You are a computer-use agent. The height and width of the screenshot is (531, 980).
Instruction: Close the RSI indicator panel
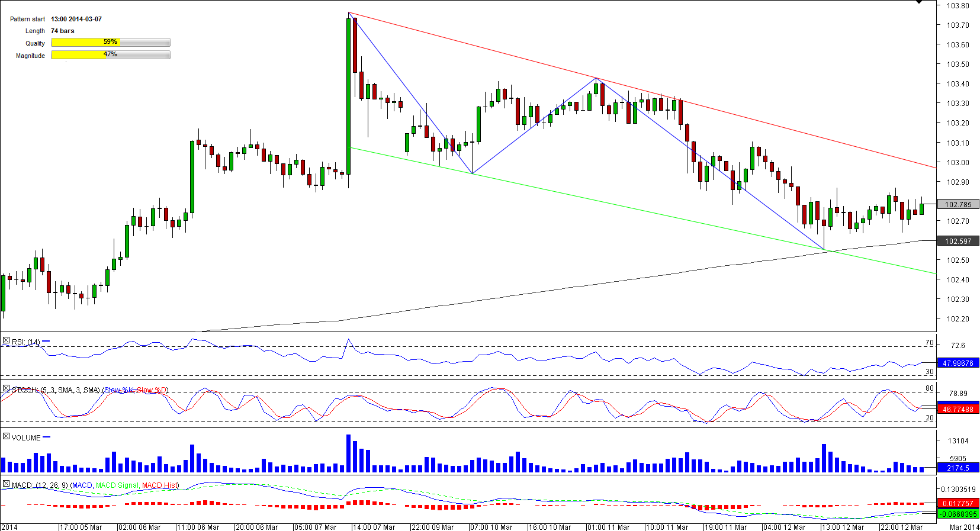(x=6, y=341)
